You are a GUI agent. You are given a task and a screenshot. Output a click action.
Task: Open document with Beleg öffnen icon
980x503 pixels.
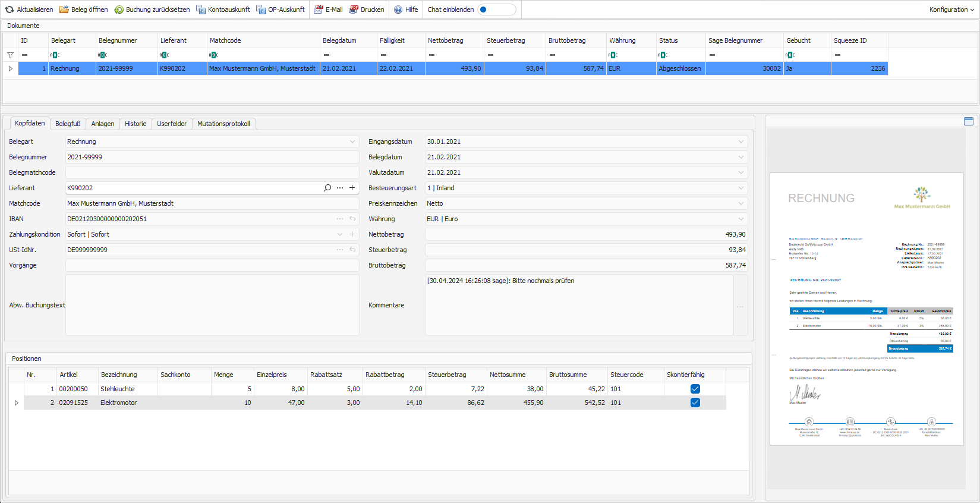pyautogui.click(x=64, y=10)
